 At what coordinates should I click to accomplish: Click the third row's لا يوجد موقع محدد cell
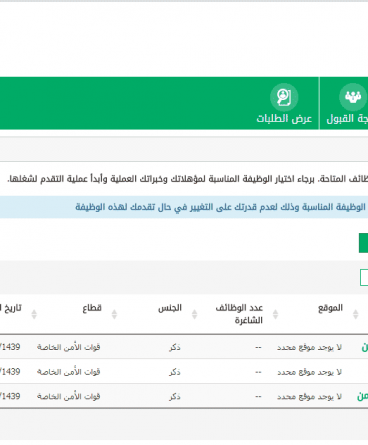309,396
